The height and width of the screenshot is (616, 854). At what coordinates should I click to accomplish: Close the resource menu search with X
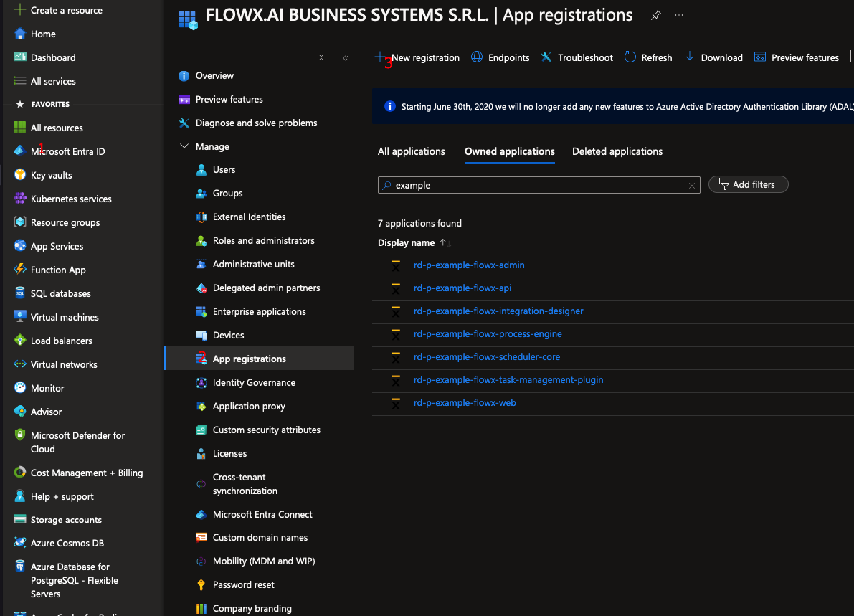[x=321, y=58]
